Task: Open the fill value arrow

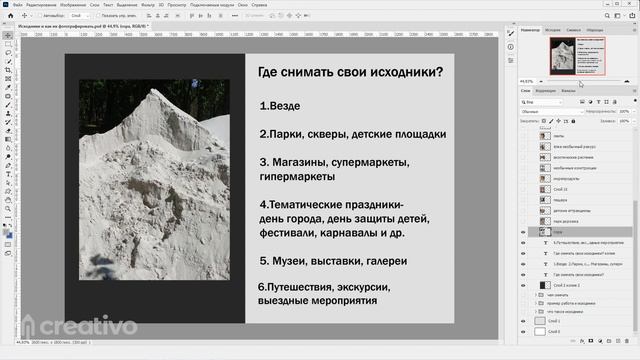Action: tap(634, 121)
